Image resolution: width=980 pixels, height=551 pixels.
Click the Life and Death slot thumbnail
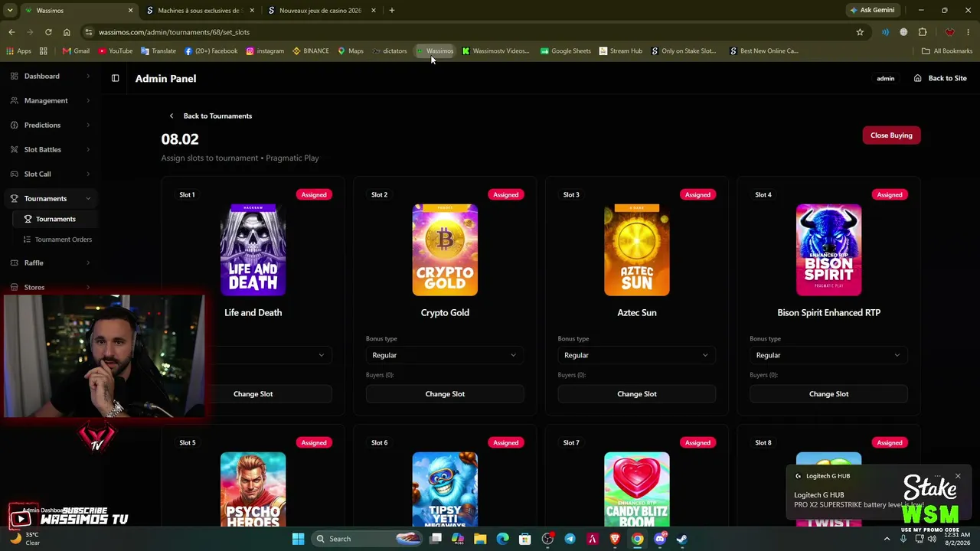pos(253,249)
